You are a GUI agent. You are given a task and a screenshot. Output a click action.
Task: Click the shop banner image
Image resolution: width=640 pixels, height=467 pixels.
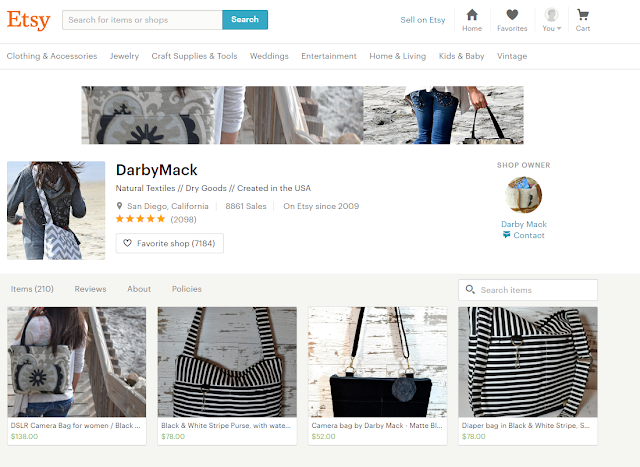[x=302, y=115]
